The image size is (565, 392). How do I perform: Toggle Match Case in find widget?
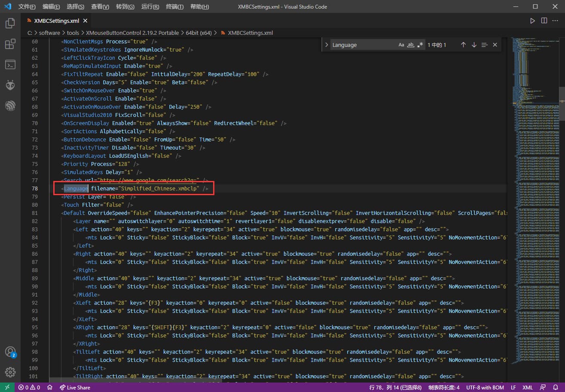coord(401,45)
